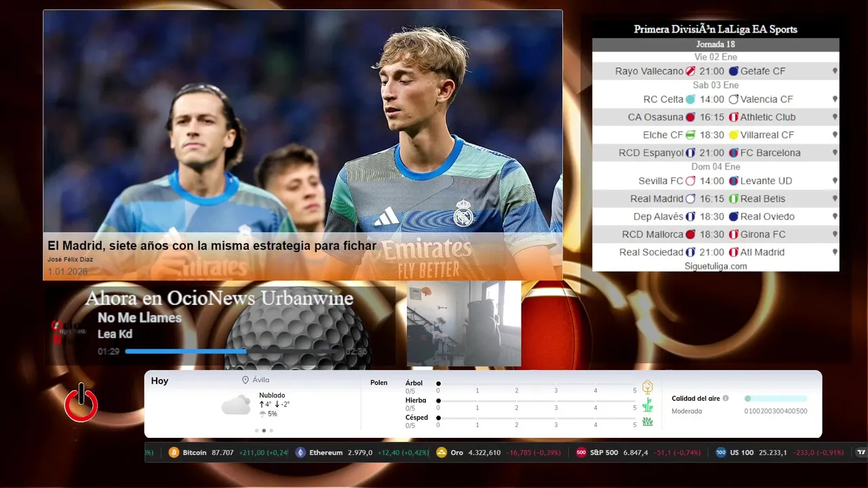868x488 pixels.
Task: Click author name José Félix Díaz
Action: (70, 260)
